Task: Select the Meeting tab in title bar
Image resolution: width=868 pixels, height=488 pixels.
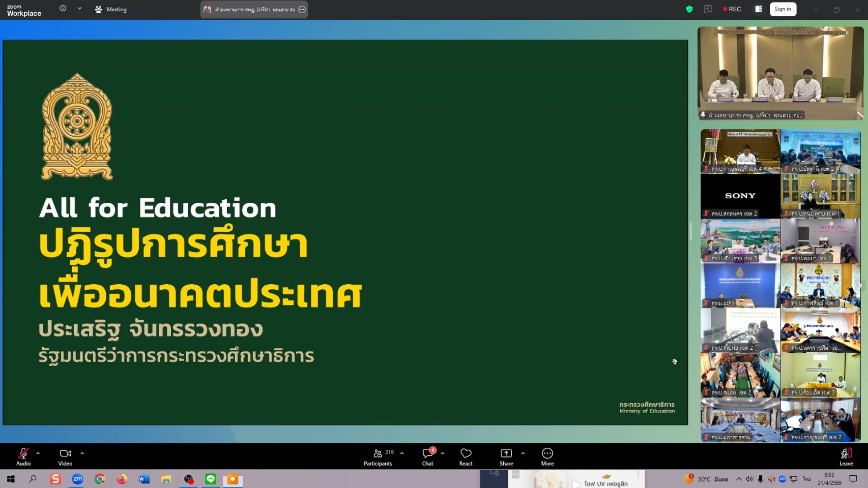Action: [x=111, y=9]
